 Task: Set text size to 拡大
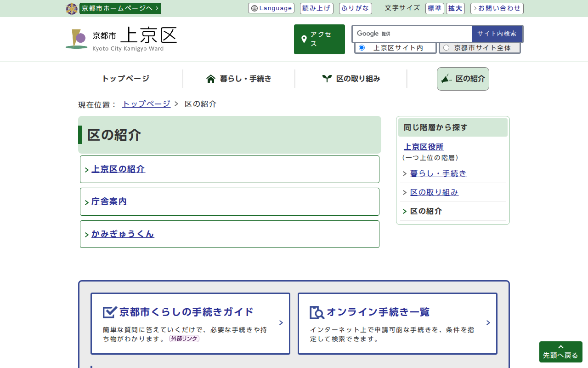point(455,8)
